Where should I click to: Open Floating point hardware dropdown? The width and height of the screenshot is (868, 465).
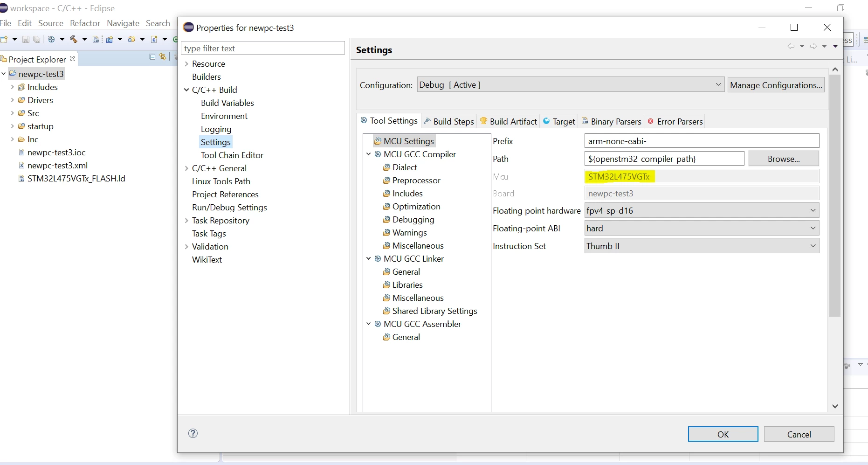[x=702, y=210]
